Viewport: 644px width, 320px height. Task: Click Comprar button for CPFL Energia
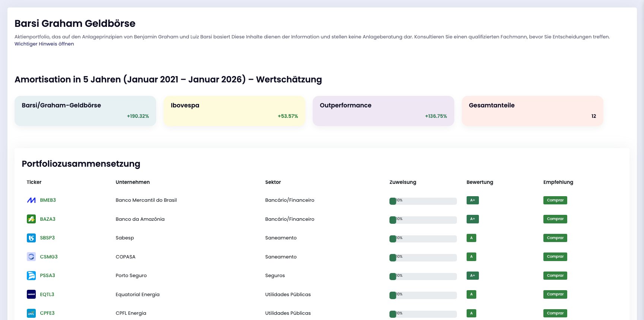pos(555,313)
